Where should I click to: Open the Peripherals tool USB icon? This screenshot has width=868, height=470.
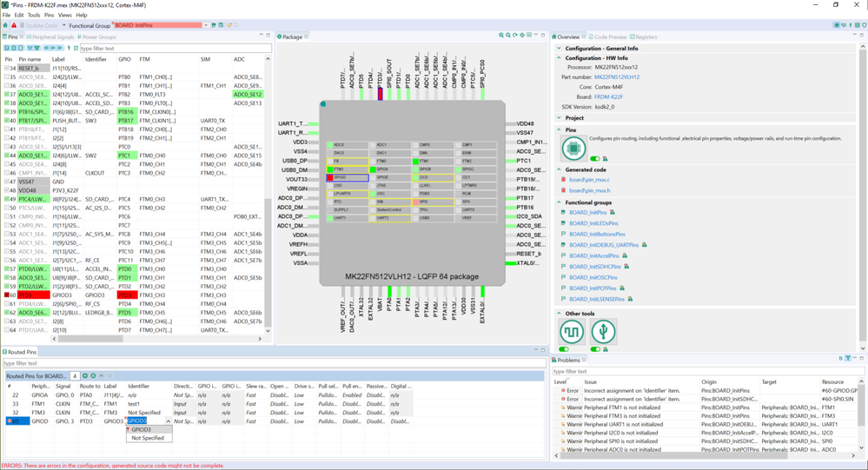tap(603, 332)
